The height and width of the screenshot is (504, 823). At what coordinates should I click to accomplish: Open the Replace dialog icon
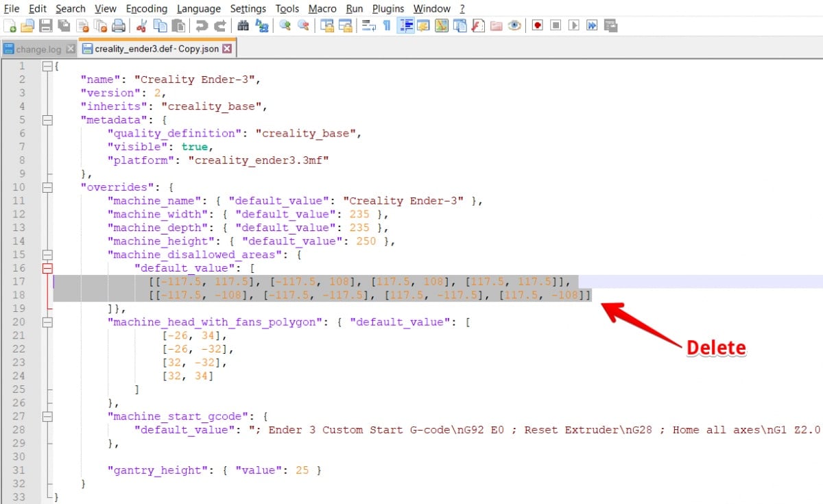pyautogui.click(x=261, y=26)
